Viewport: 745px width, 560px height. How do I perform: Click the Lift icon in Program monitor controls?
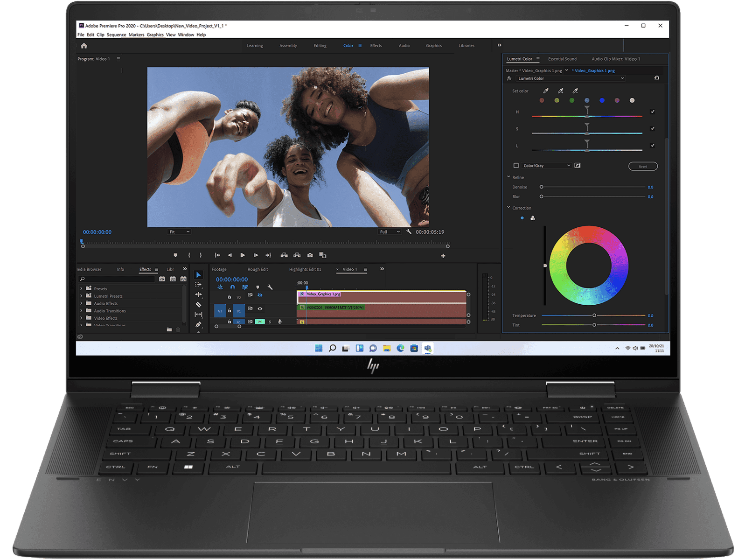(x=284, y=255)
